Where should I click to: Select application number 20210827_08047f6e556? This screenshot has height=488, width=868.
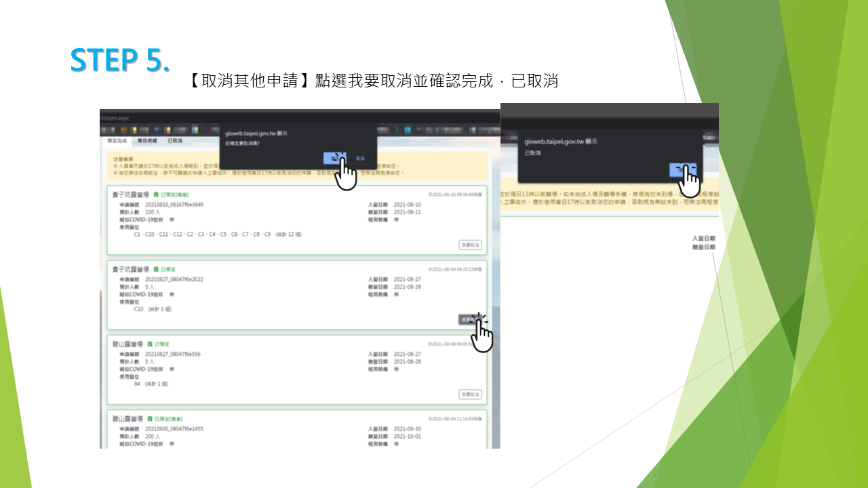(x=173, y=354)
